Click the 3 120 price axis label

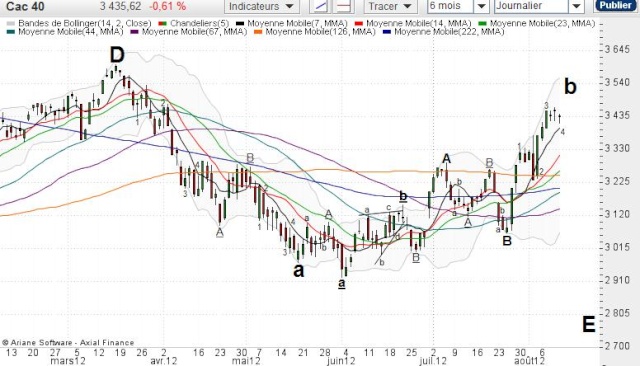(617, 214)
